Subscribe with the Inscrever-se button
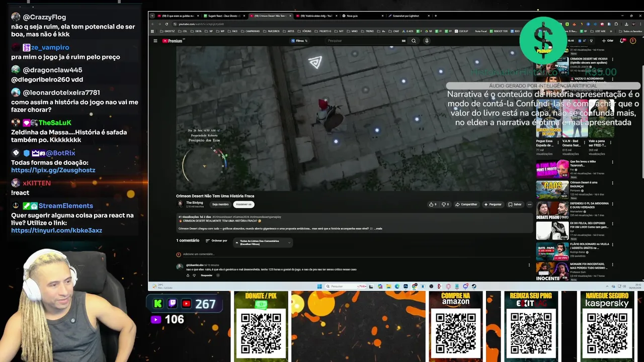644x362 pixels. (244, 204)
